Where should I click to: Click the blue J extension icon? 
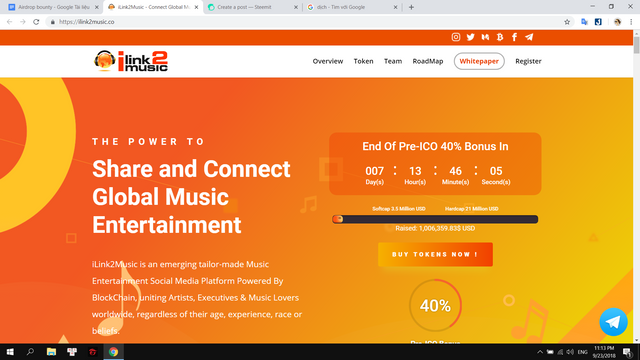(x=598, y=22)
